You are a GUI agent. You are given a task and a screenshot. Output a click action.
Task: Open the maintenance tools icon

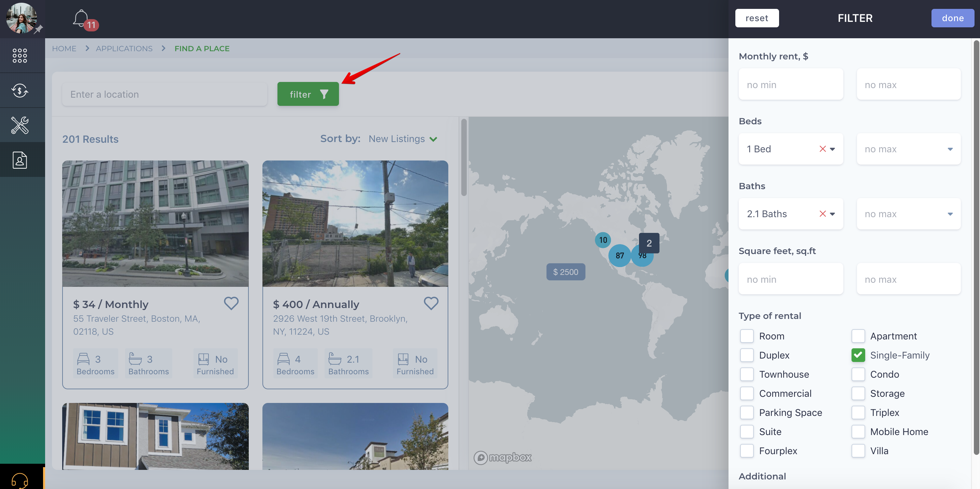[x=20, y=125]
